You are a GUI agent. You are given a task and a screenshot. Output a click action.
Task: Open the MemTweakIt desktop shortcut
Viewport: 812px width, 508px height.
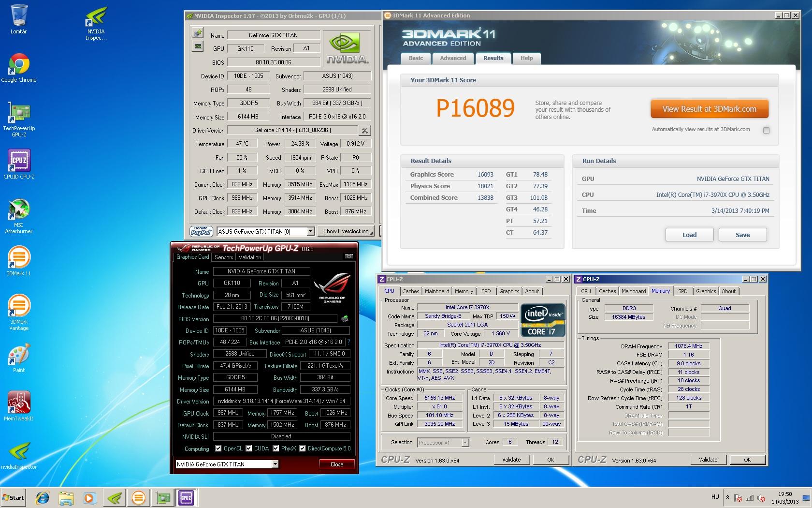[19, 406]
